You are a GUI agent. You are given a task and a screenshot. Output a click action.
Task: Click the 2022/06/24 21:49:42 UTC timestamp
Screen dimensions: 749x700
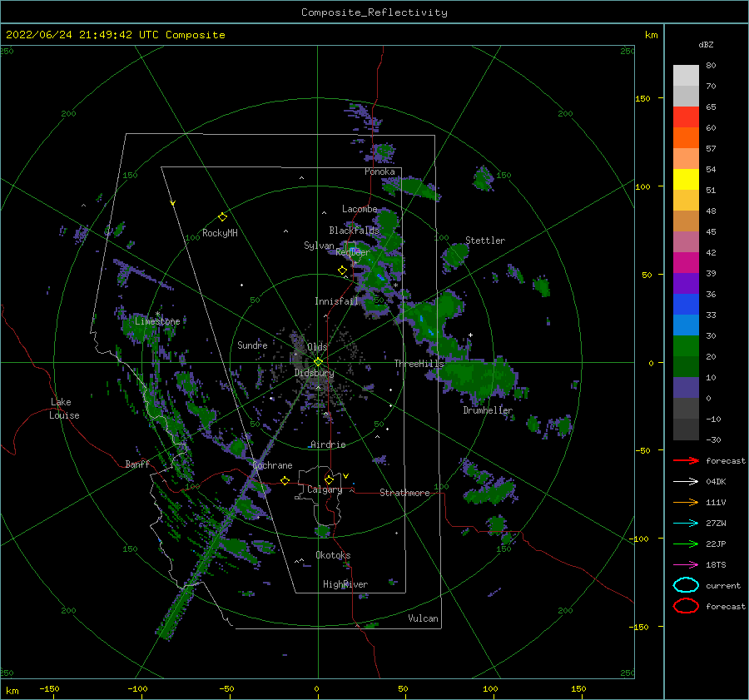click(x=72, y=35)
